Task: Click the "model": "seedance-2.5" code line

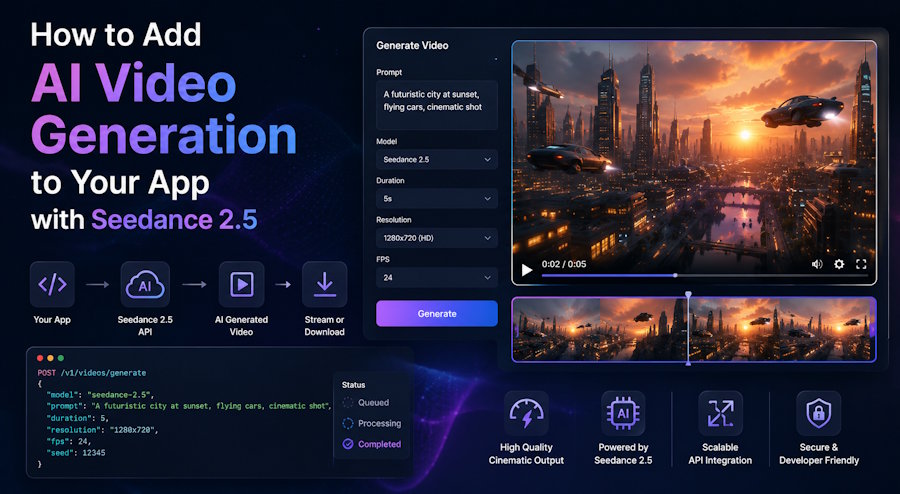Action: [x=100, y=395]
